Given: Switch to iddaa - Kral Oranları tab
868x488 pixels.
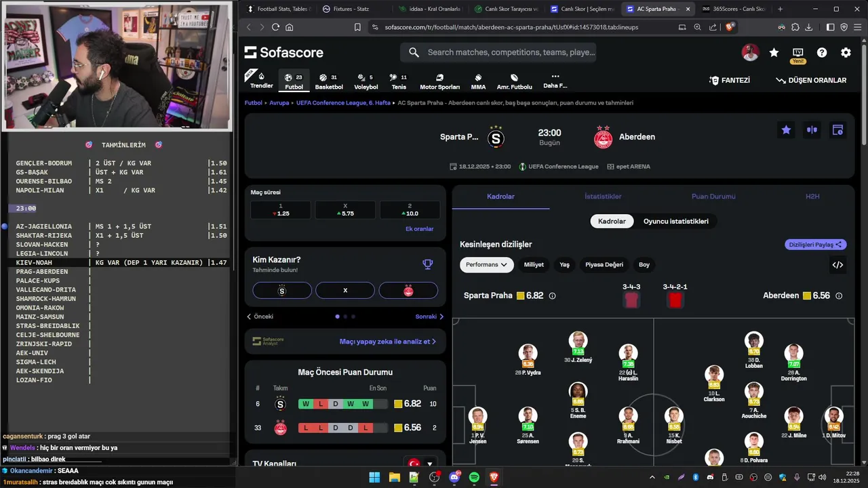Looking at the screenshot, I should 430,9.
